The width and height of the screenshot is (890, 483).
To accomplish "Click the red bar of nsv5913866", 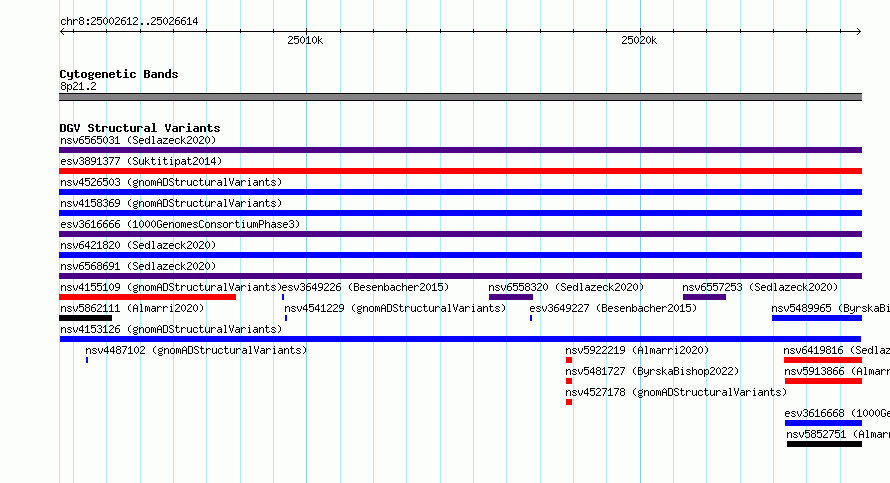I will click(x=824, y=381).
